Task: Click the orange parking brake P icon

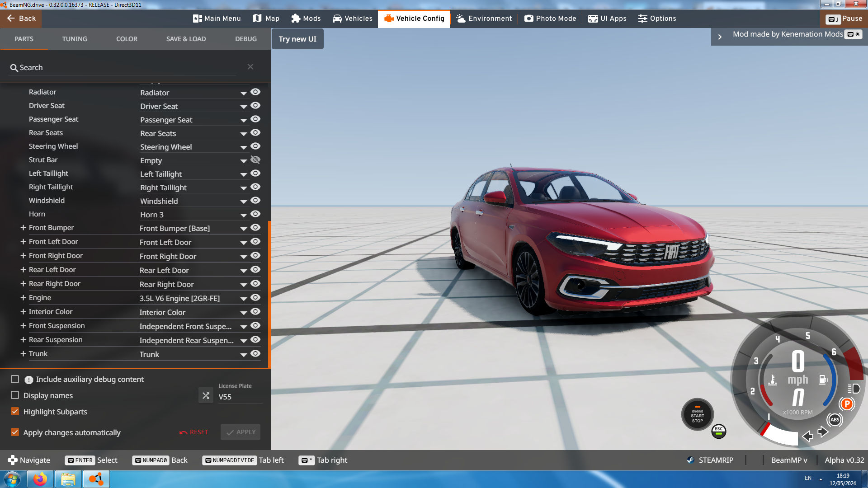Action: (x=847, y=404)
